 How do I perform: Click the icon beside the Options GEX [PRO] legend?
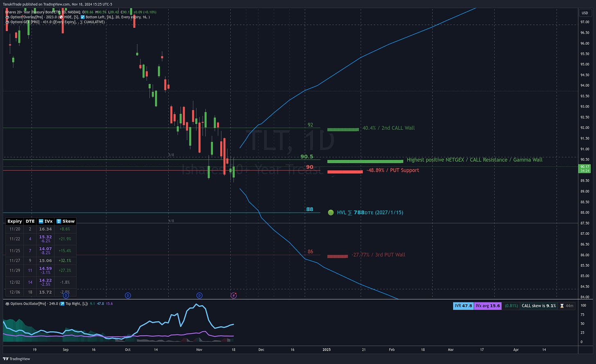pyautogui.click(x=7, y=22)
